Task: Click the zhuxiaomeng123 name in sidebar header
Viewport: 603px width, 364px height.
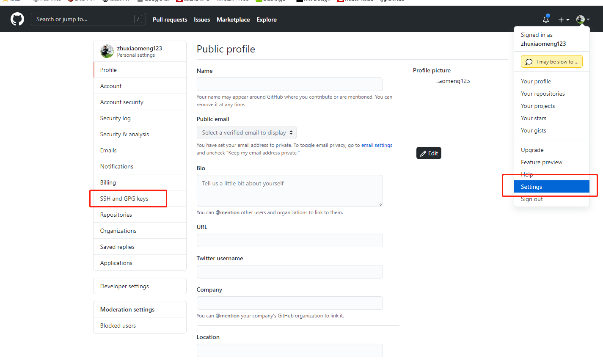Action: pyautogui.click(x=140, y=48)
